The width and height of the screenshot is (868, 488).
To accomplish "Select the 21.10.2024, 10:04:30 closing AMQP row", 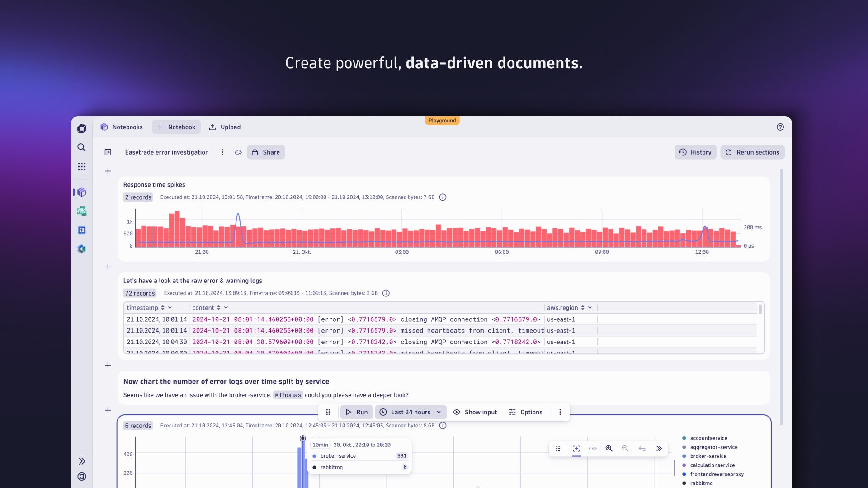I will click(441, 342).
